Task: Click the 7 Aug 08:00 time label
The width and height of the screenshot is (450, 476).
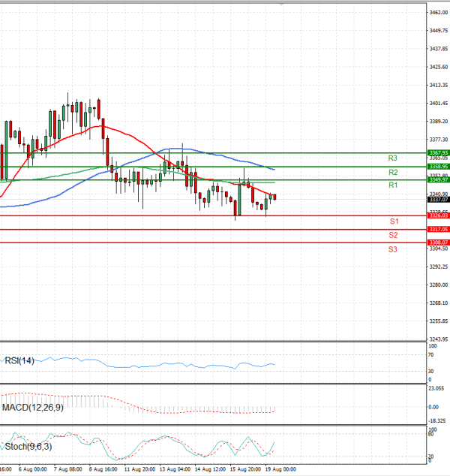Action: point(68,469)
